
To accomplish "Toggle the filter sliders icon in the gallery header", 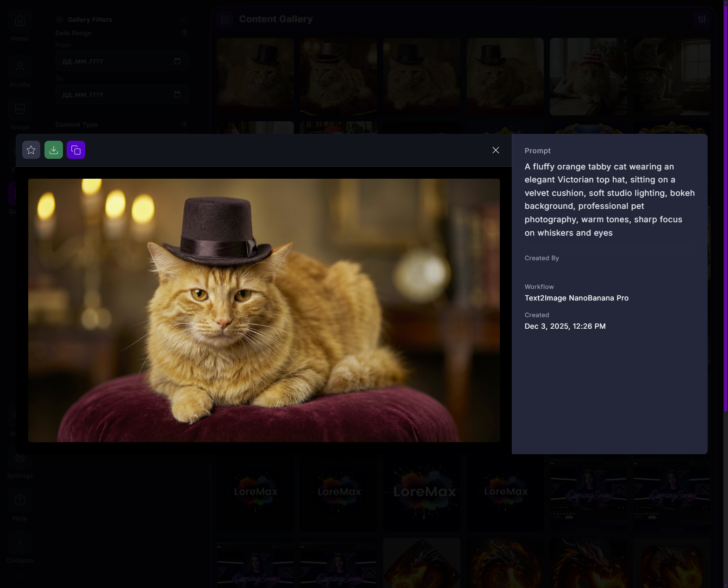I will (x=702, y=19).
